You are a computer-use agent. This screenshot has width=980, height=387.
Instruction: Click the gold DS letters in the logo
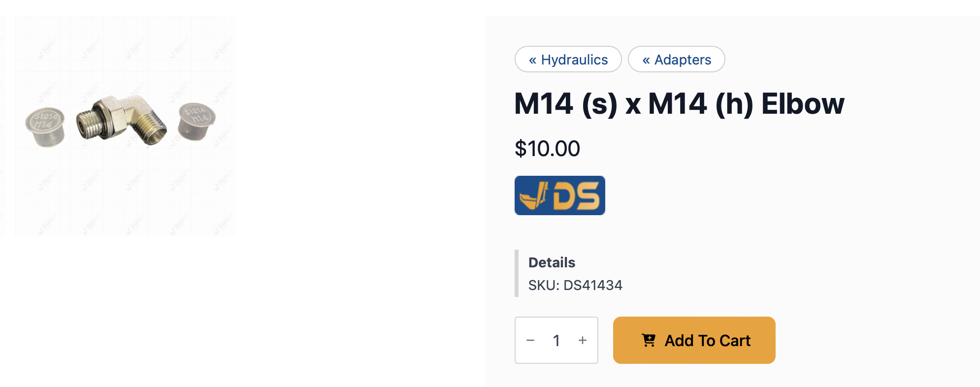click(x=576, y=196)
